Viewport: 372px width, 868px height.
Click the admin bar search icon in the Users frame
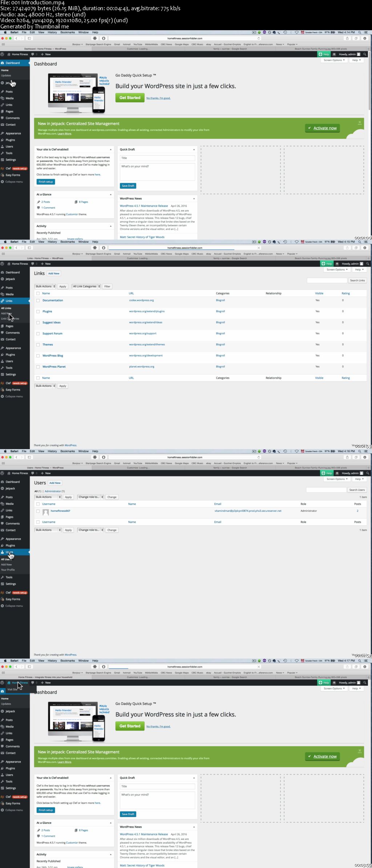click(368, 473)
